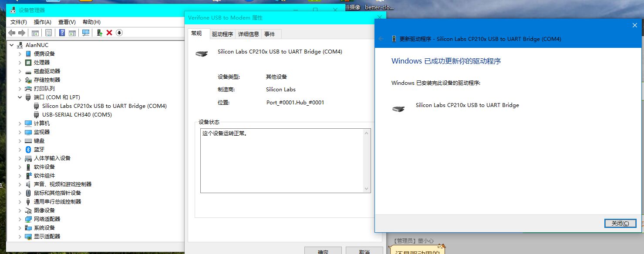Viewport: 644px width, 254px height.
Task: Open the 文件(F) menu
Action: point(19,22)
